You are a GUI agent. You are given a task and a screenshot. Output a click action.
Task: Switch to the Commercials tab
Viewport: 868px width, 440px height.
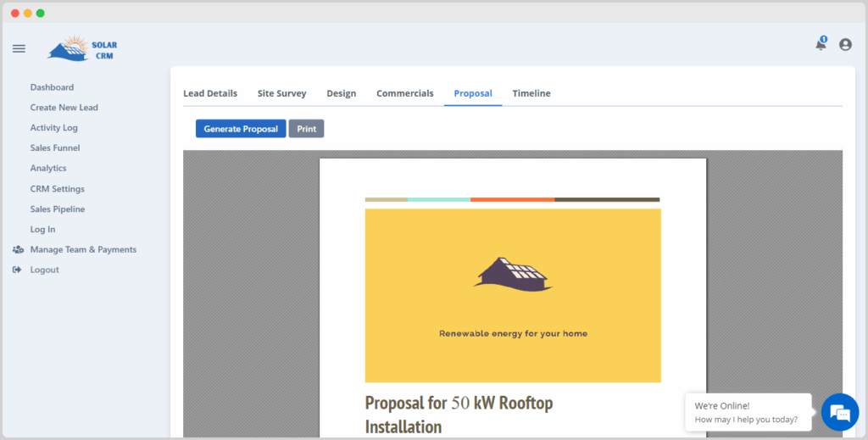pyautogui.click(x=405, y=93)
